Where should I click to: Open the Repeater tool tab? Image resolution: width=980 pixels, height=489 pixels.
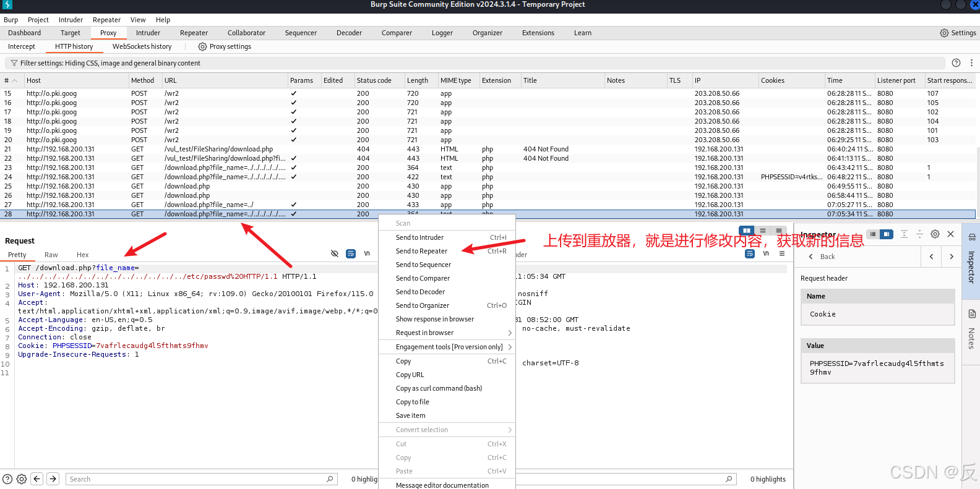point(194,33)
